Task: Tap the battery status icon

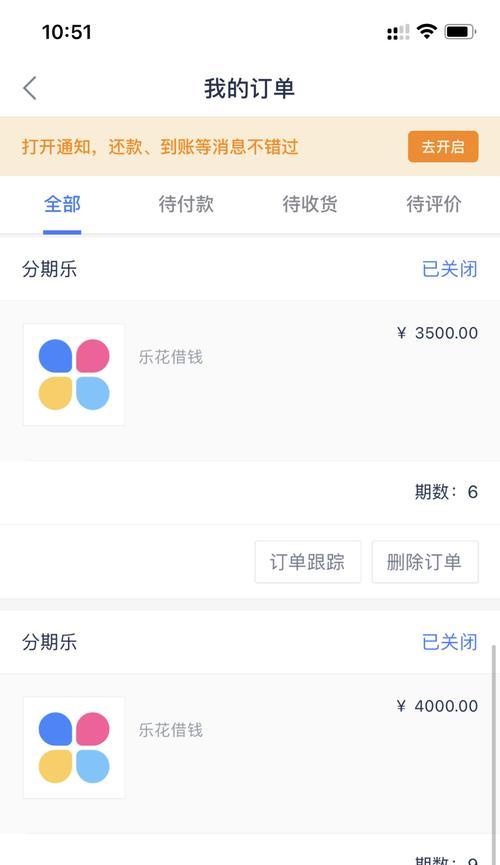Action: tap(460, 31)
